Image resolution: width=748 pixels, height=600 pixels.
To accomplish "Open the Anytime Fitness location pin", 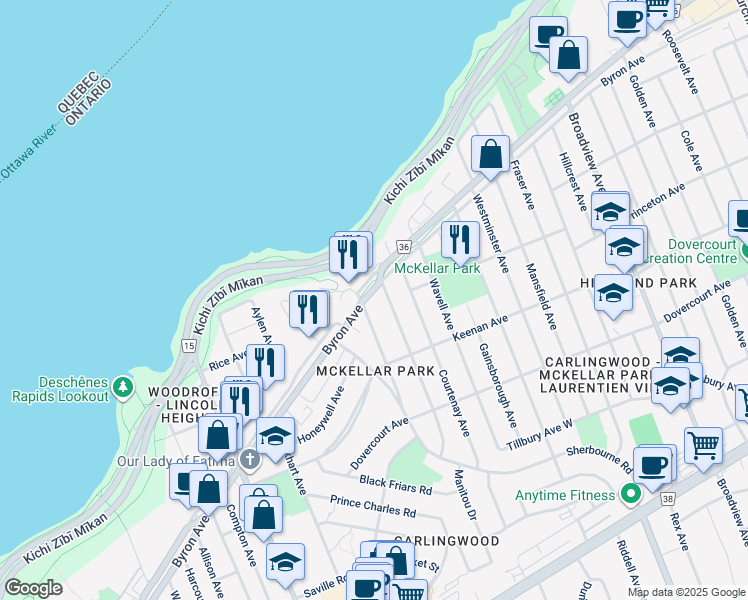I will tap(629, 495).
